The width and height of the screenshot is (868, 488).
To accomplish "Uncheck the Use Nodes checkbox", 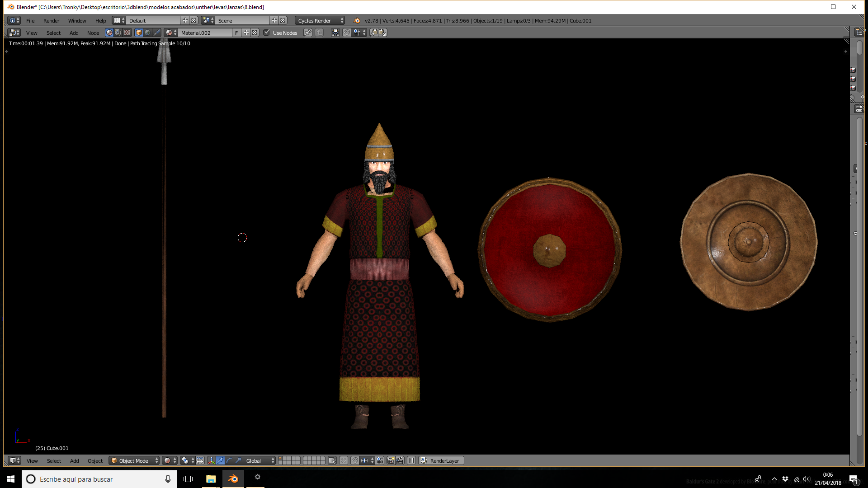I will pos(267,33).
